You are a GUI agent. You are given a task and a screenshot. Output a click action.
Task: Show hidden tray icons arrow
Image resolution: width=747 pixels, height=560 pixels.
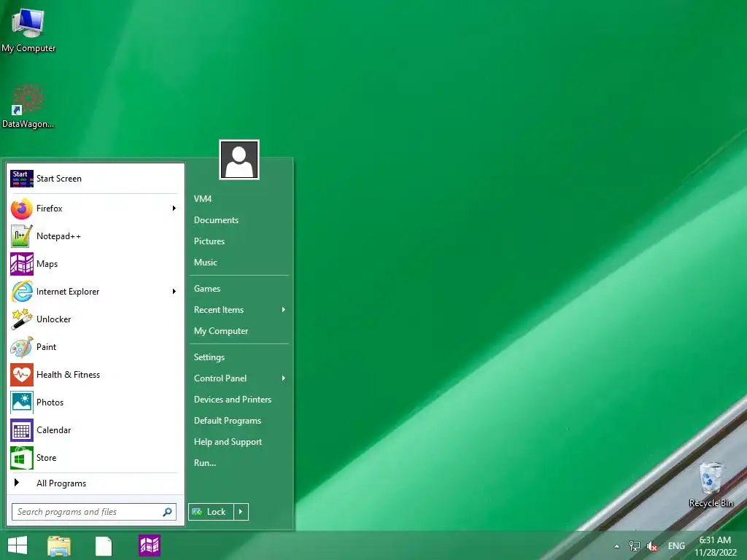coord(616,546)
